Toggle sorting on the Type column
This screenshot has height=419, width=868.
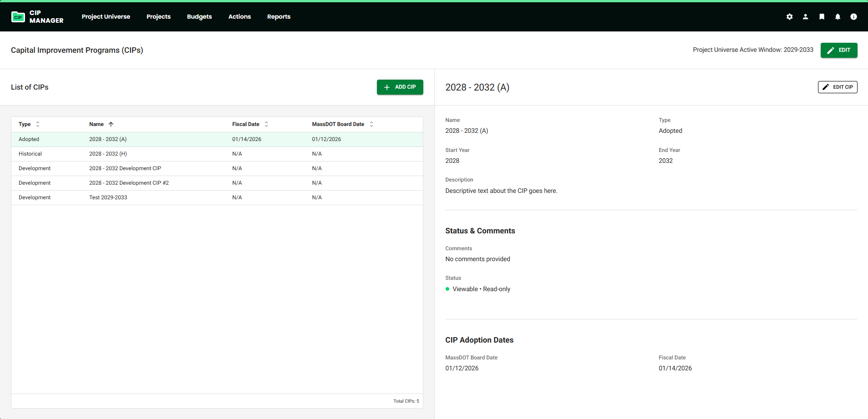[x=37, y=124]
